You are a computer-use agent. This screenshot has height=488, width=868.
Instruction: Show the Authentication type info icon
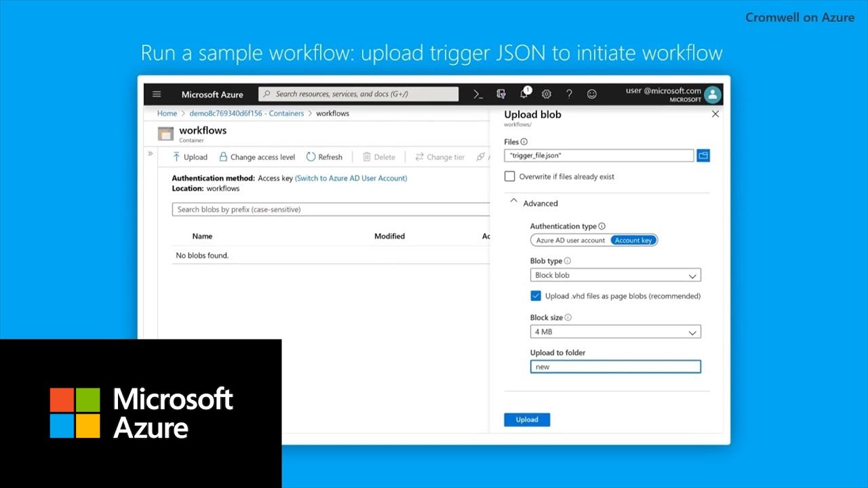click(602, 226)
